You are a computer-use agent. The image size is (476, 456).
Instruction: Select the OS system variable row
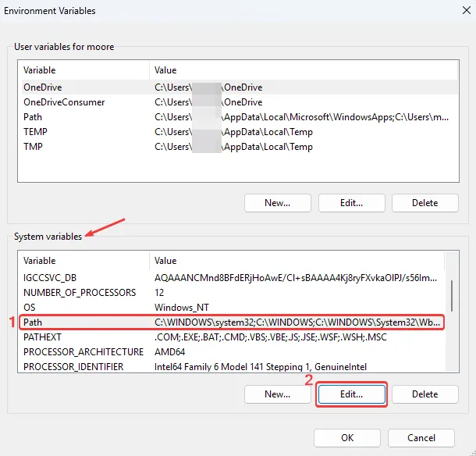click(234, 307)
